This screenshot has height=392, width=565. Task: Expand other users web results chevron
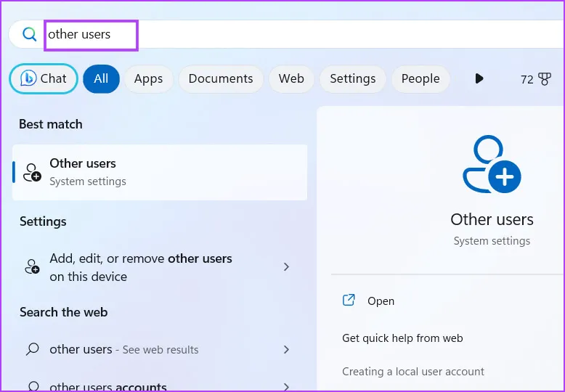(x=286, y=349)
